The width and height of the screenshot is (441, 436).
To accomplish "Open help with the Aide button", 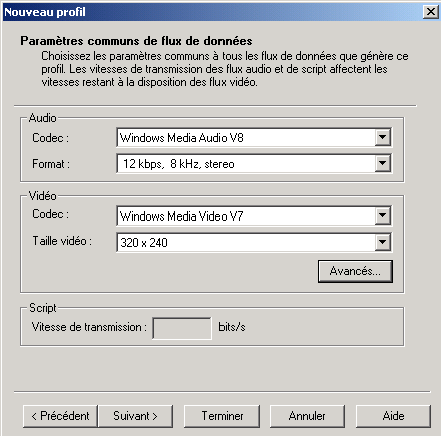I will (393, 416).
